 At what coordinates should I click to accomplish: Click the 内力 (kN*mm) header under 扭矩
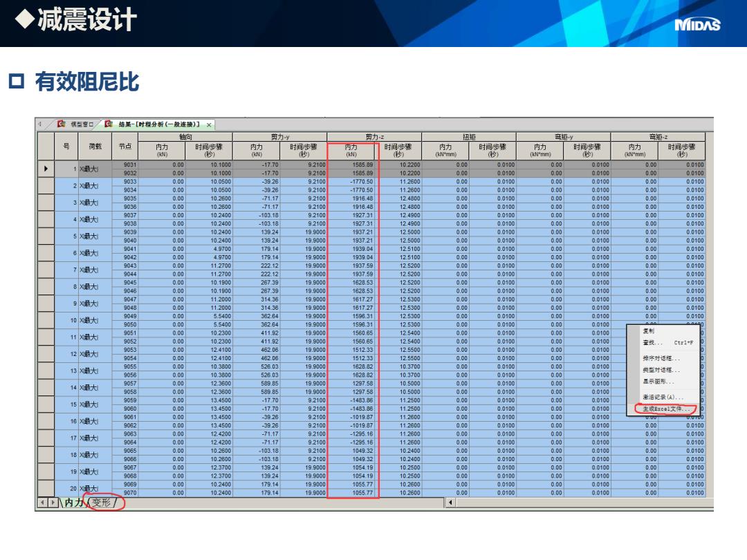click(x=445, y=151)
